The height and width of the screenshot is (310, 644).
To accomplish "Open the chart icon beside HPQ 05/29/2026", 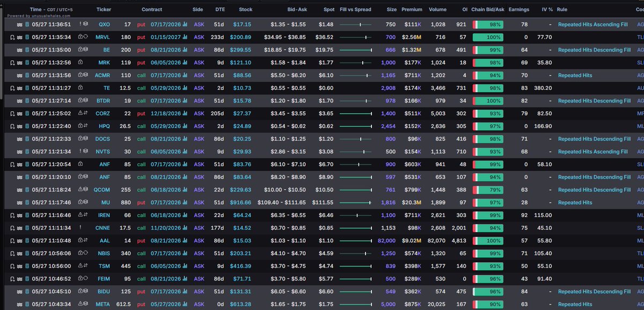I will [x=185, y=126].
